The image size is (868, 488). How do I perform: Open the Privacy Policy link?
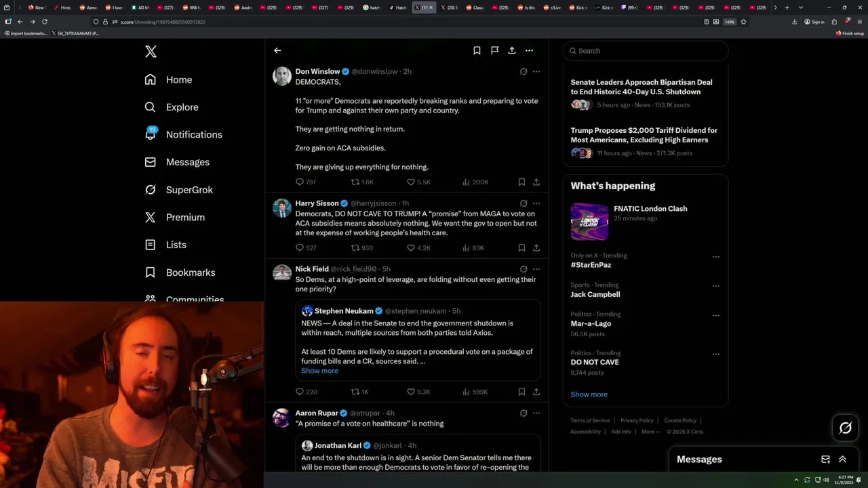tap(637, 420)
